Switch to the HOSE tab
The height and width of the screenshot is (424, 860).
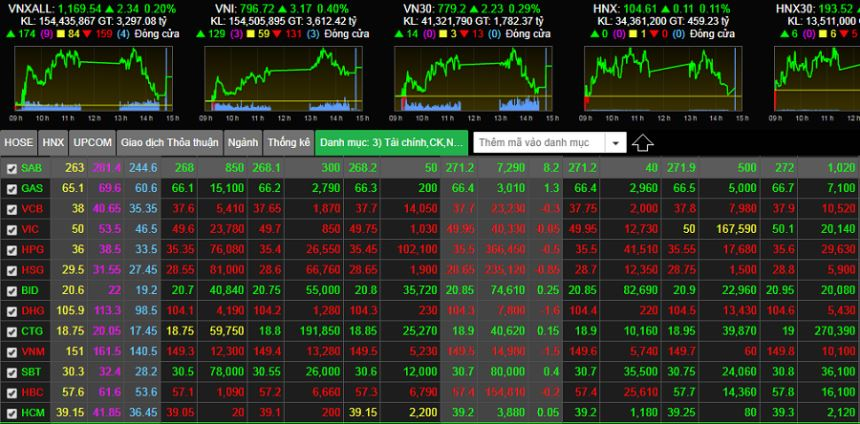coord(19,143)
